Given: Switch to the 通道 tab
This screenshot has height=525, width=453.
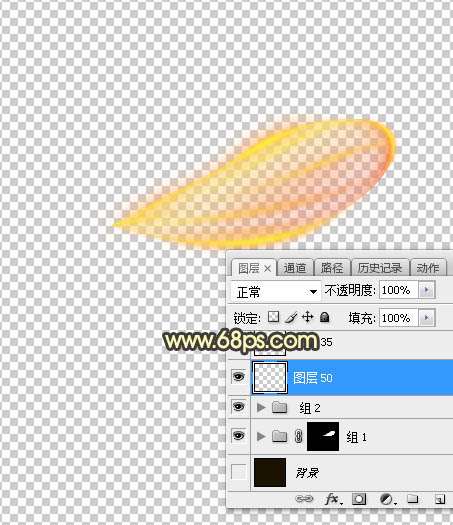Looking at the screenshot, I should (295, 268).
